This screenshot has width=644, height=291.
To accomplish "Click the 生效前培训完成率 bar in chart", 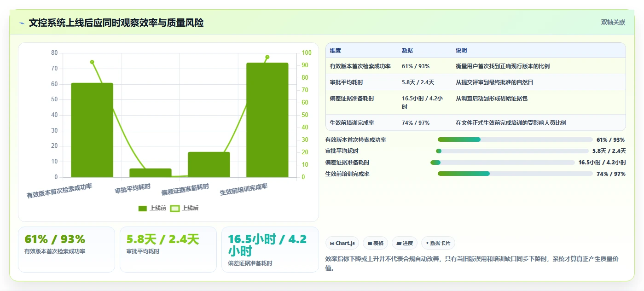I will [267, 120].
